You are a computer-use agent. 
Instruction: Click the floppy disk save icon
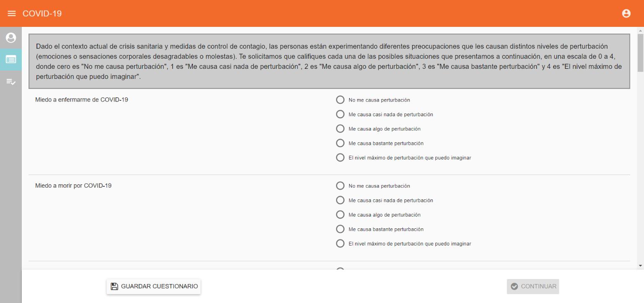(x=114, y=287)
